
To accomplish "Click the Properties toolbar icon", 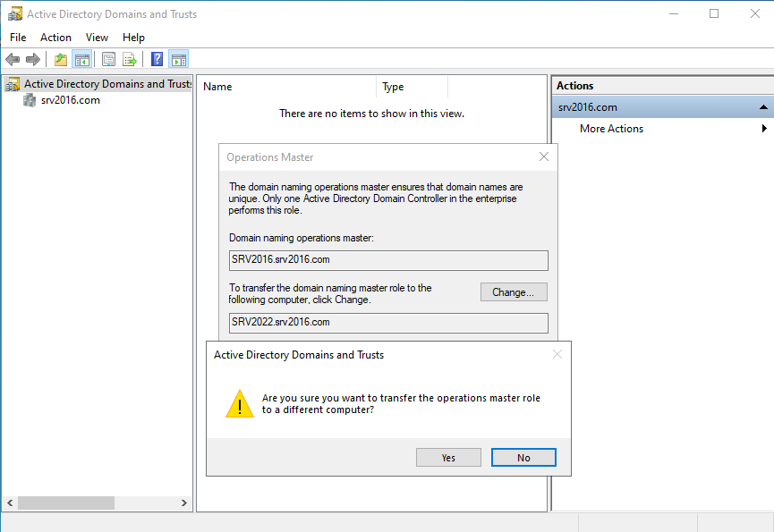I will 108,60.
